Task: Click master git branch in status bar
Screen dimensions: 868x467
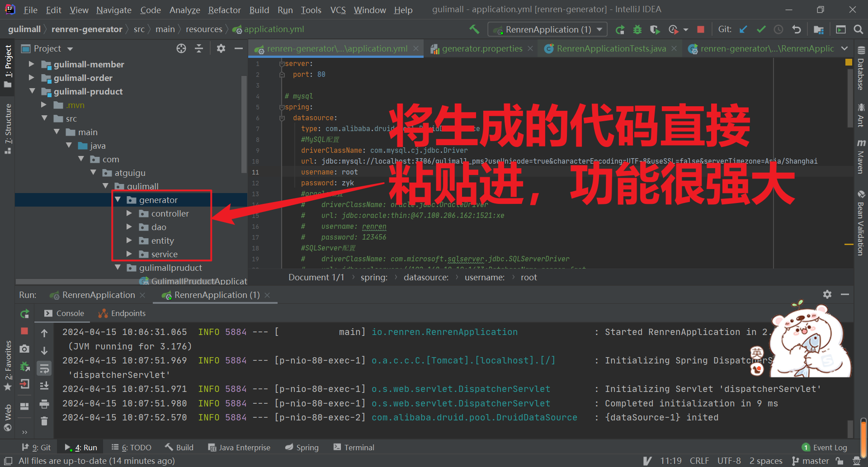Action: 811,461
